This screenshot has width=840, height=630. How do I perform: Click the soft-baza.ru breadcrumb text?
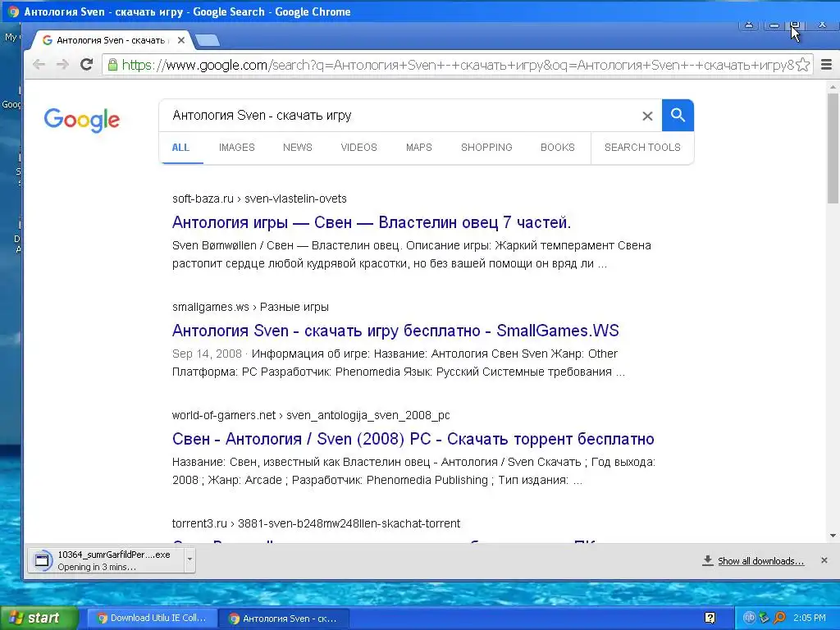(259, 199)
